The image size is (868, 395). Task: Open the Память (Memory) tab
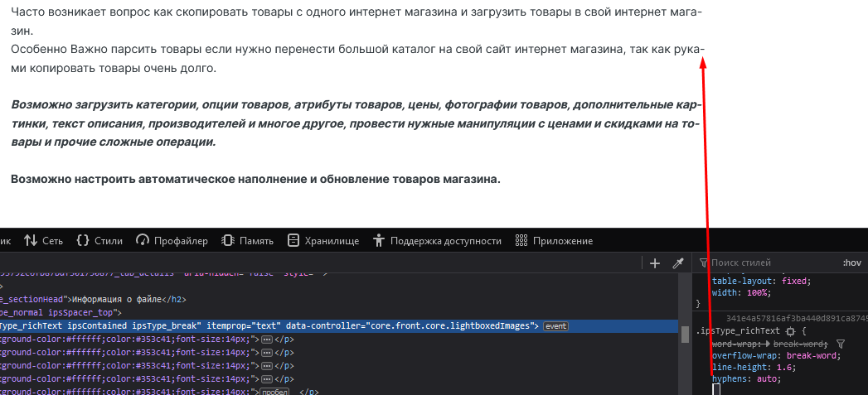(x=247, y=241)
